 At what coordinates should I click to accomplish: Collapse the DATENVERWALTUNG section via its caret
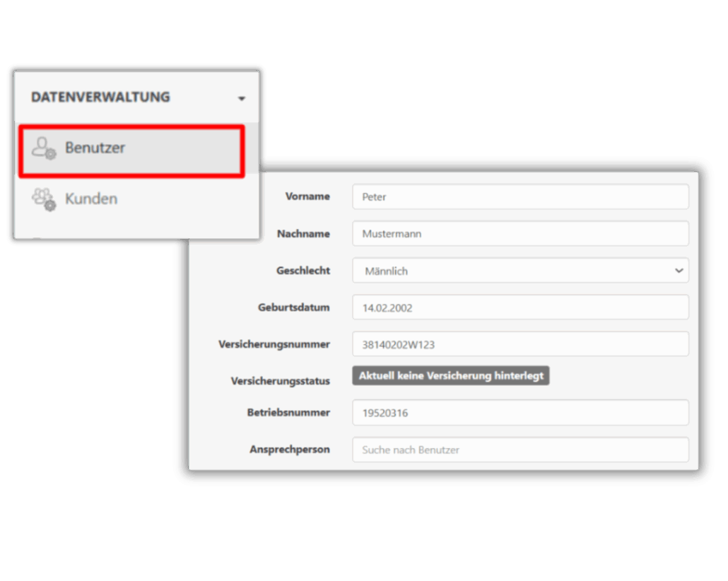242,98
